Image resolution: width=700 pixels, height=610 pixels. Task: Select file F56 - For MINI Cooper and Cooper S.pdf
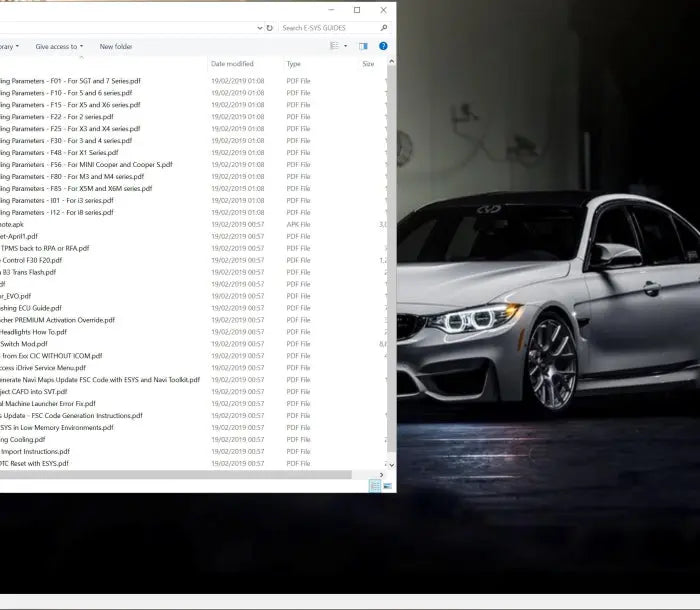pyautogui.click(x=86, y=164)
